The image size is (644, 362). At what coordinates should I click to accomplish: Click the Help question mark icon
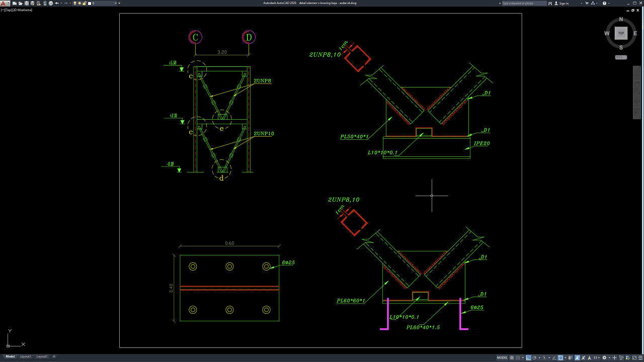(604, 4)
